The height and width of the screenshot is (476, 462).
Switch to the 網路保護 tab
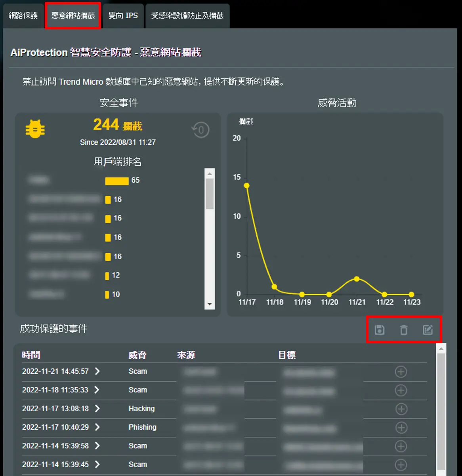(23, 15)
